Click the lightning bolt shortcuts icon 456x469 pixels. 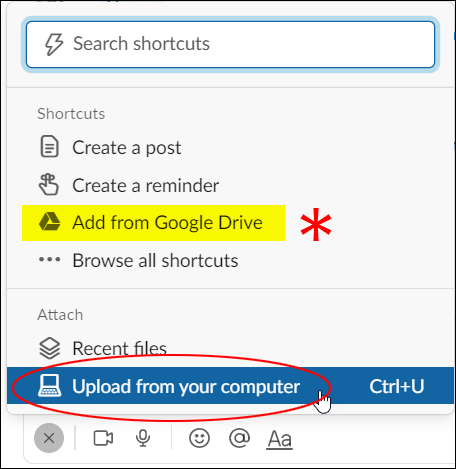pos(54,44)
